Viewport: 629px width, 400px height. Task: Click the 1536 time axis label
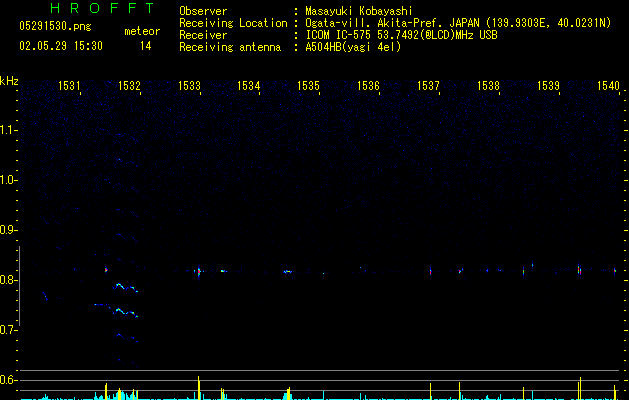point(368,86)
